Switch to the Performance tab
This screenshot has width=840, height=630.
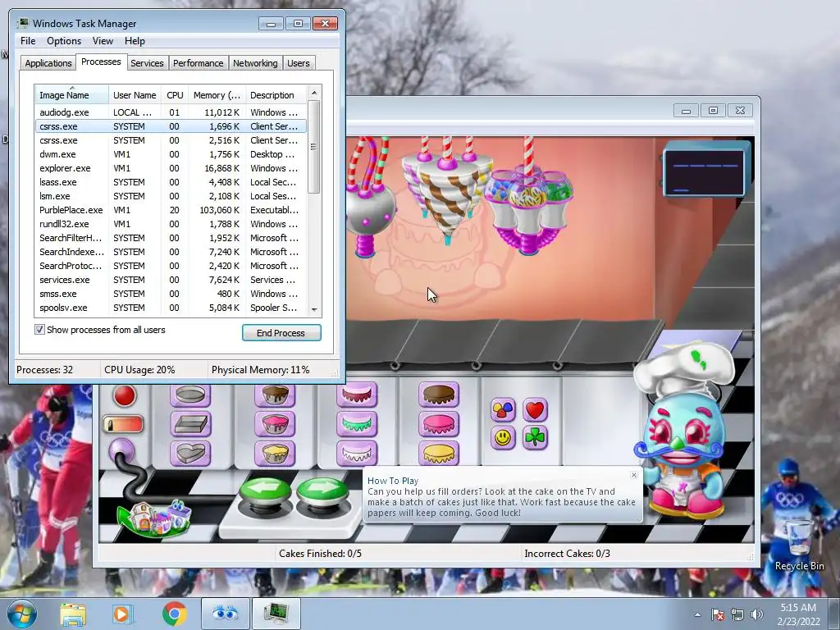tap(199, 62)
